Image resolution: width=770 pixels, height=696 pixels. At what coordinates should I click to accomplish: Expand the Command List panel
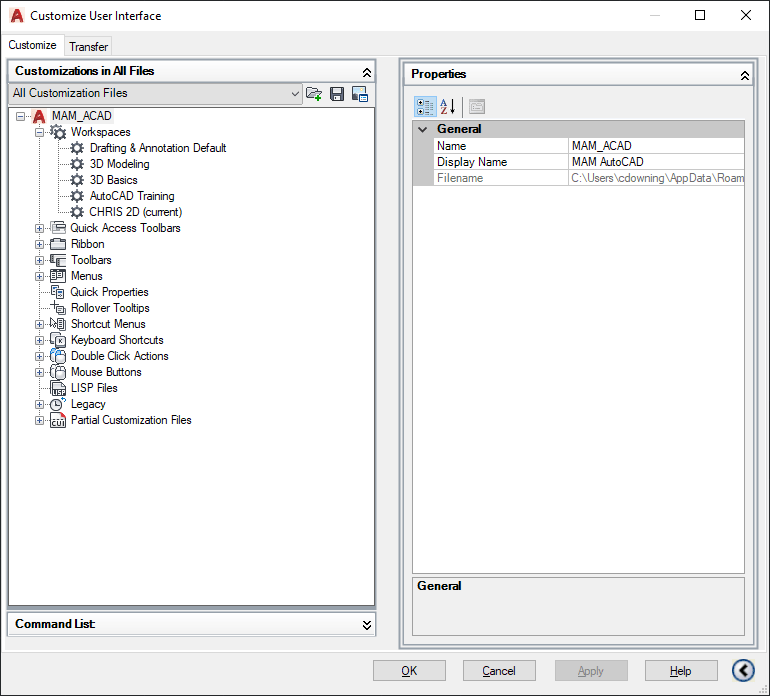(x=366, y=625)
